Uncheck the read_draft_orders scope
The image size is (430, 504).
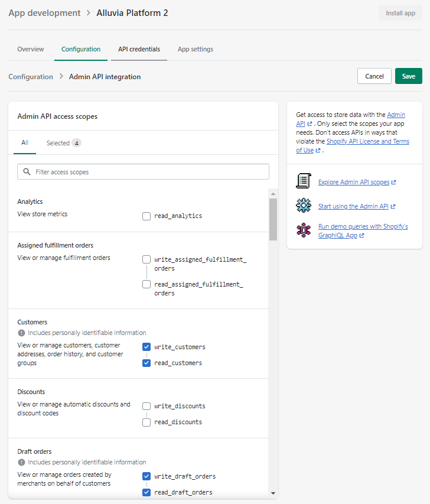146,492
